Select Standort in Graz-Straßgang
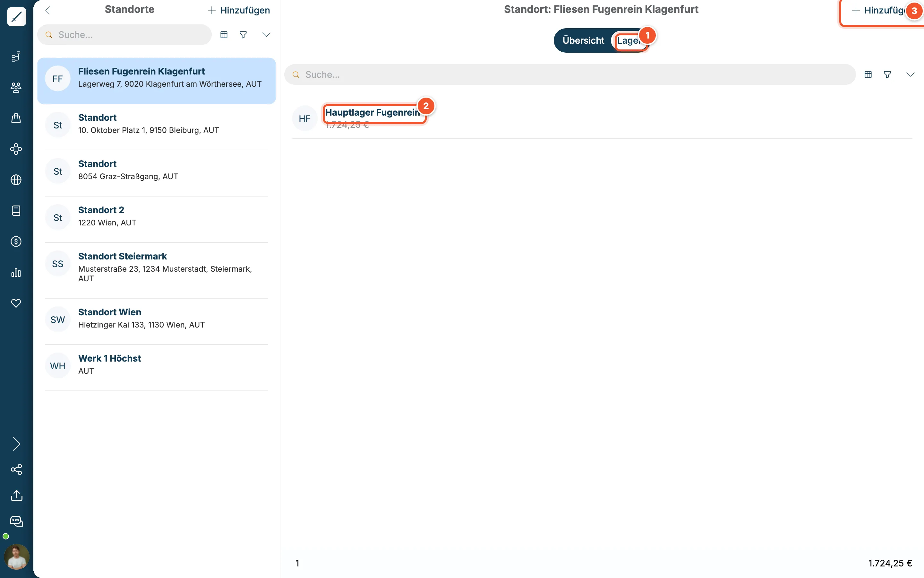Image resolution: width=924 pixels, height=578 pixels. pos(157,173)
